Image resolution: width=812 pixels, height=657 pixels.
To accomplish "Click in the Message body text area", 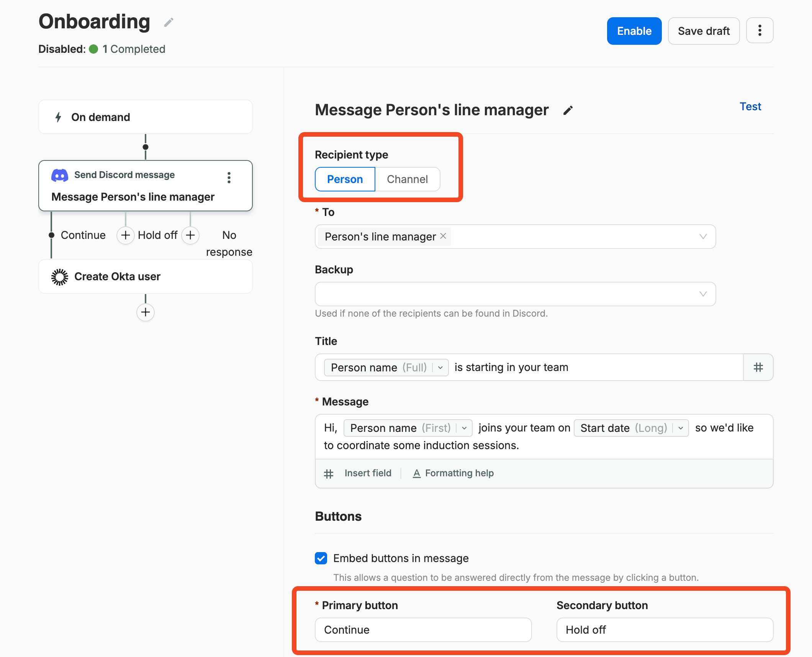I will click(x=544, y=436).
